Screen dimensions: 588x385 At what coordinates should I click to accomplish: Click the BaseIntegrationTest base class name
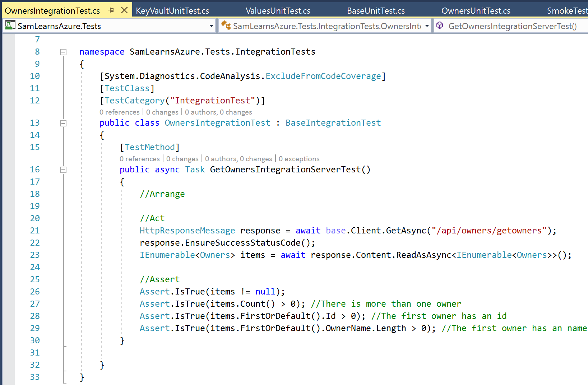pyautogui.click(x=333, y=123)
